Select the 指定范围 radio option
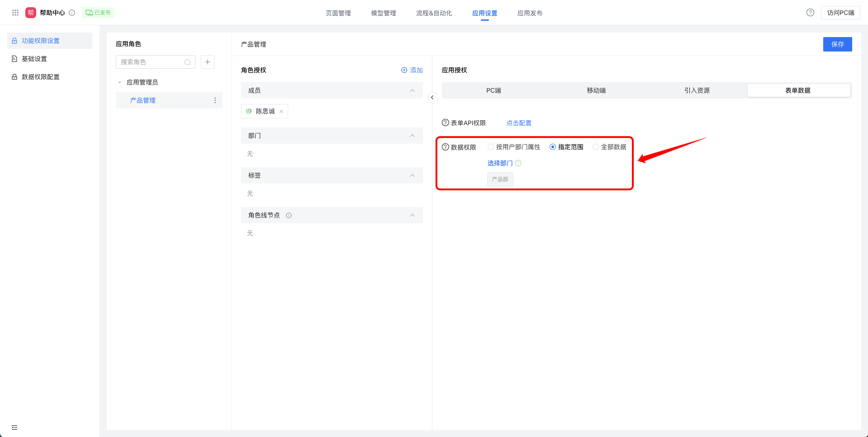This screenshot has width=868, height=437. tap(552, 147)
